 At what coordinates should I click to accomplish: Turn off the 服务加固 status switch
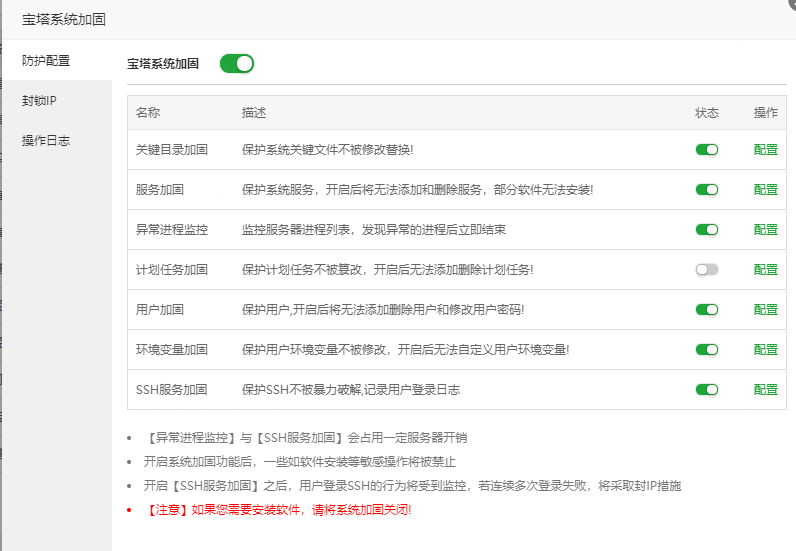707,190
